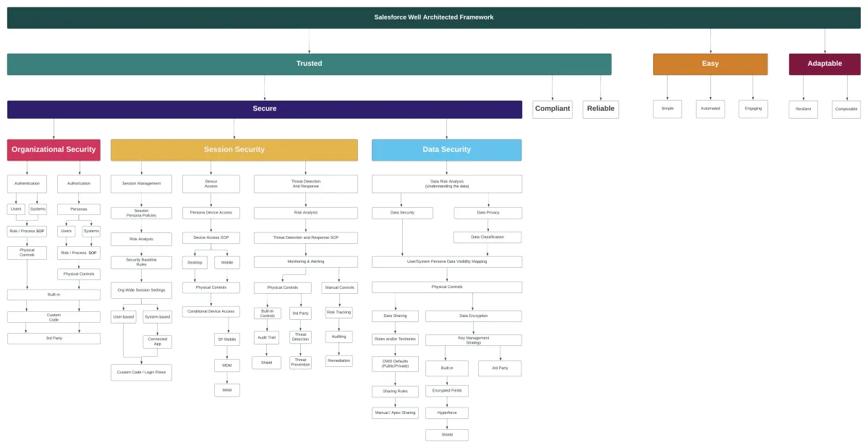Select the Built-In Controls node
The width and height of the screenshot is (868, 448).
point(267,313)
